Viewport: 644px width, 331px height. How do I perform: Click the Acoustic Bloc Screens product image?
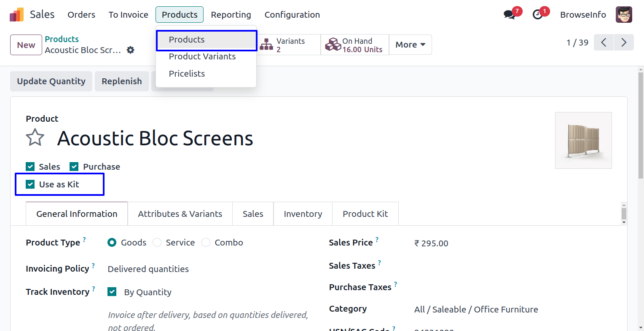tap(583, 140)
